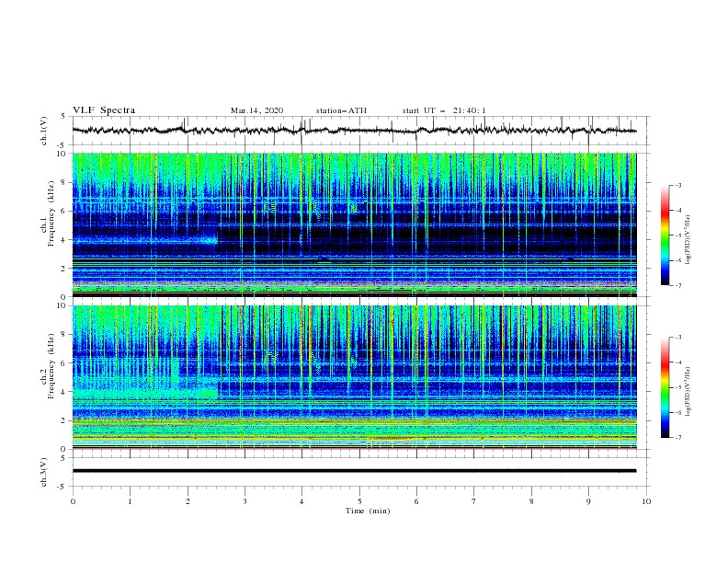The image size is (728, 563).
Task: Click the 'start UT = 21:40:1' label
Action: pyautogui.click(x=444, y=110)
